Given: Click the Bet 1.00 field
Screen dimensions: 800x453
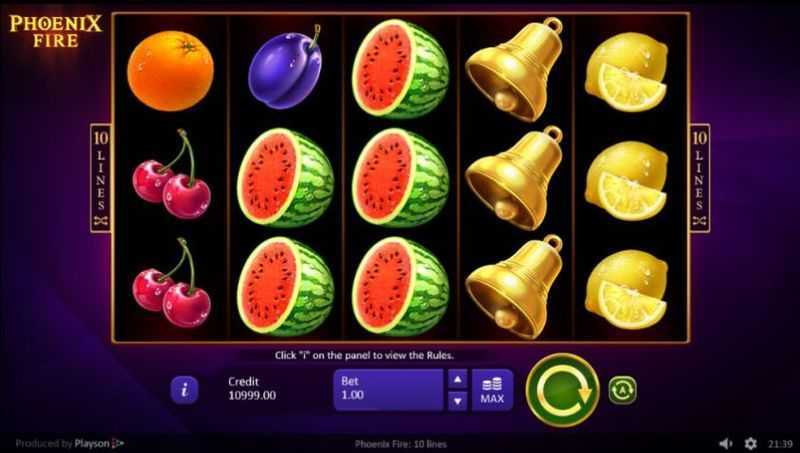Looking at the screenshot, I should 388,390.
